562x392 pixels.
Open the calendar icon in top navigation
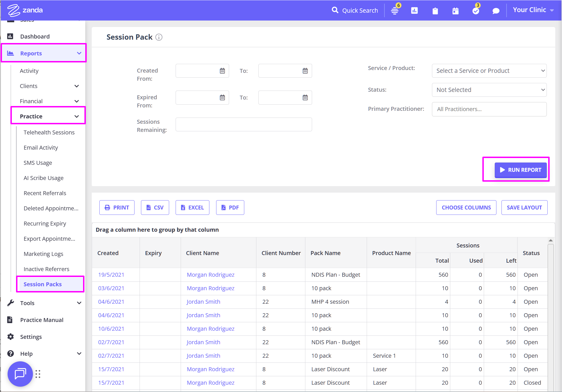[455, 11]
